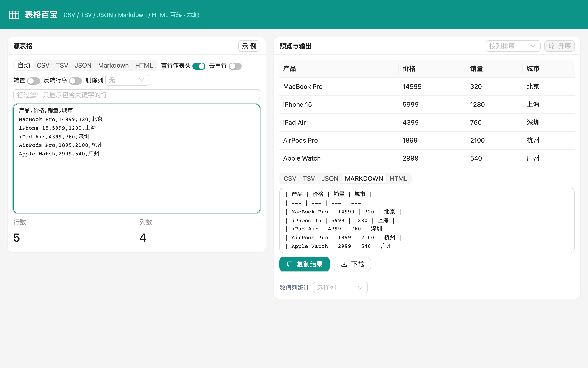This screenshot has width=588, height=368.
Task: Open the 删除列 dropdown
Action: (x=127, y=80)
